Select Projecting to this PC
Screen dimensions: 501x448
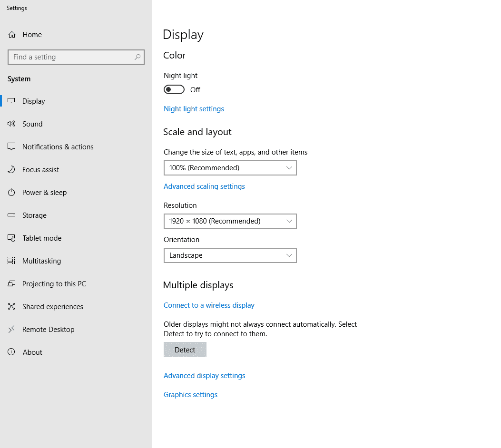pyautogui.click(x=11, y=283)
